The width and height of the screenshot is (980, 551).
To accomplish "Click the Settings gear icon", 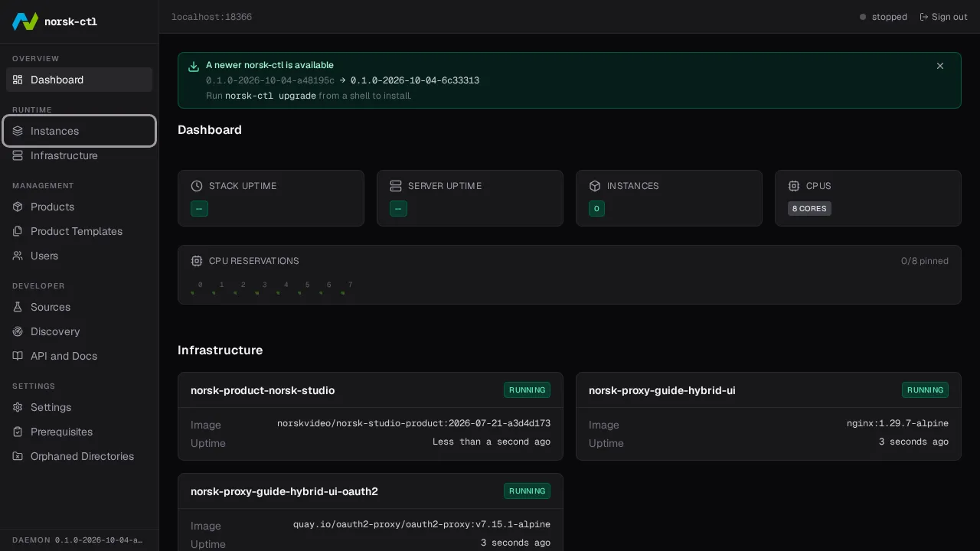I will [18, 407].
